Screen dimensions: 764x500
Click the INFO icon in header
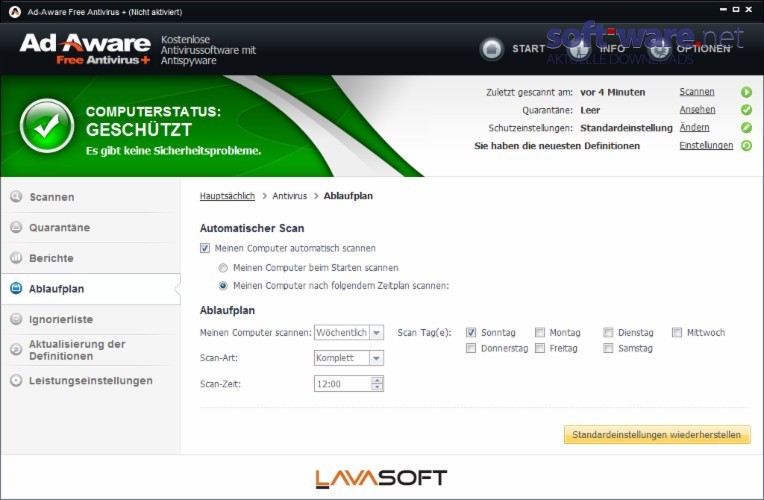click(x=579, y=49)
